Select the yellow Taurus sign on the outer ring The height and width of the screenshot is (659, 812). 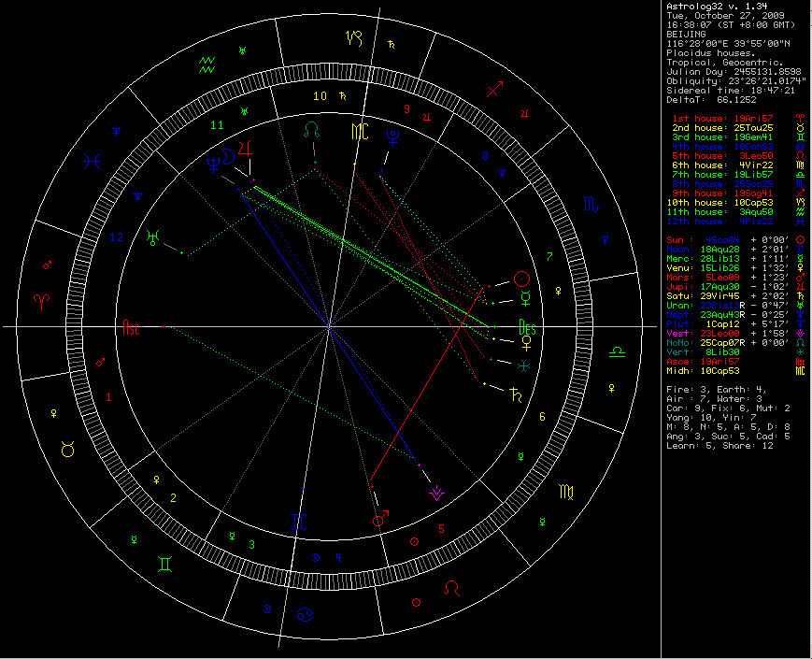(x=68, y=450)
